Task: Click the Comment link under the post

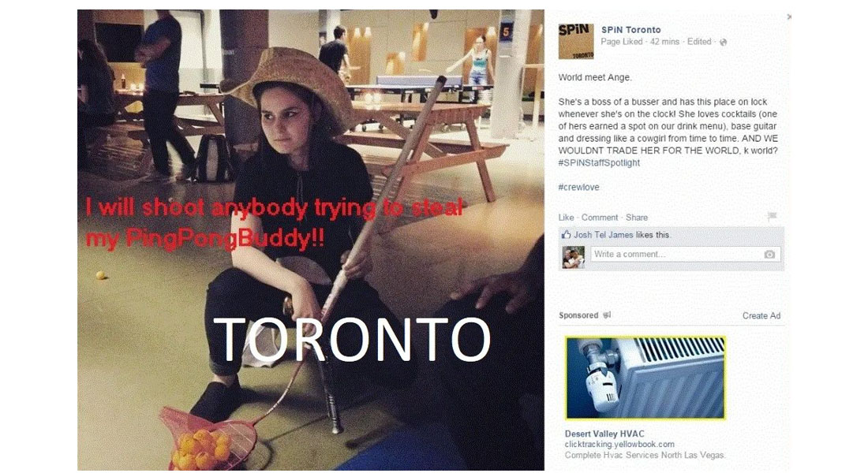Action: tap(600, 218)
